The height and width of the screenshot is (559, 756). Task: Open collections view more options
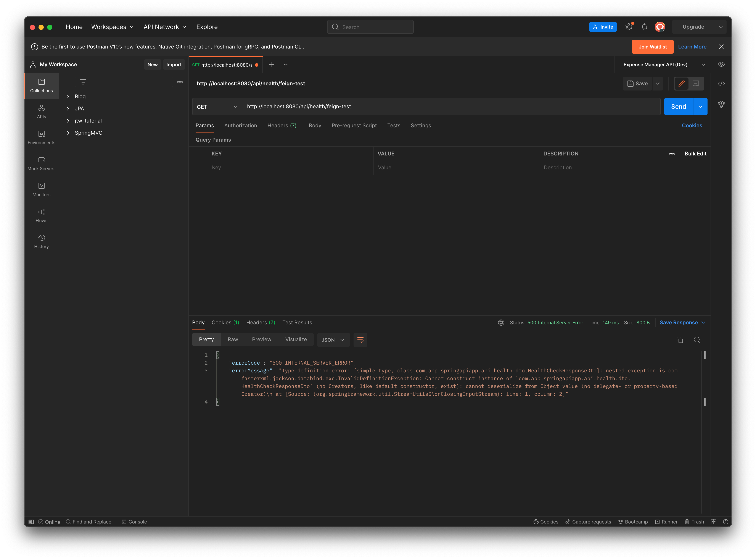(x=180, y=82)
